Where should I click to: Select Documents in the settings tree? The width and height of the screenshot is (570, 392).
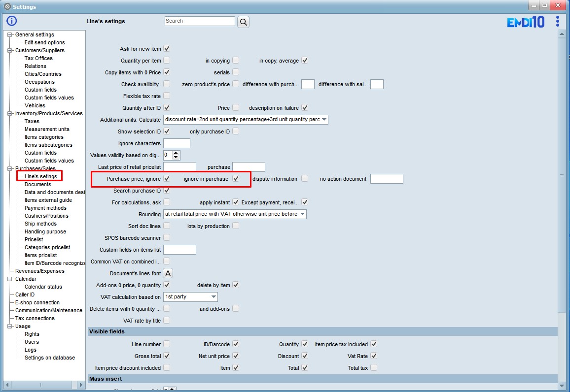pos(38,184)
